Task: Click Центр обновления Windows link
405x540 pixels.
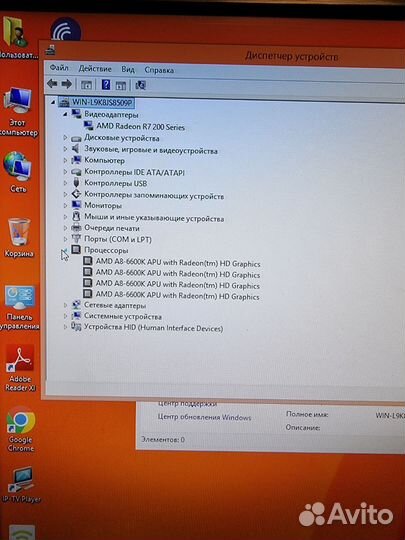Action: point(205,417)
